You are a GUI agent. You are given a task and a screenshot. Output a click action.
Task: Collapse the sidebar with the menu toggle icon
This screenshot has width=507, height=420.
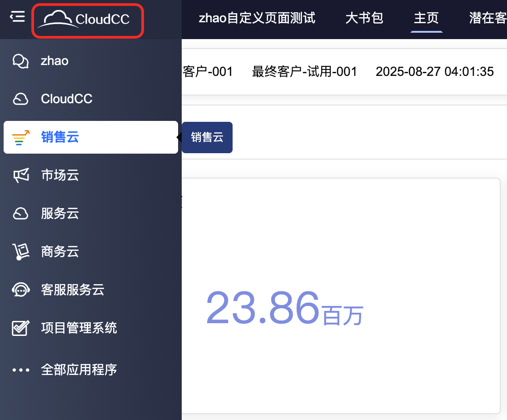(17, 18)
